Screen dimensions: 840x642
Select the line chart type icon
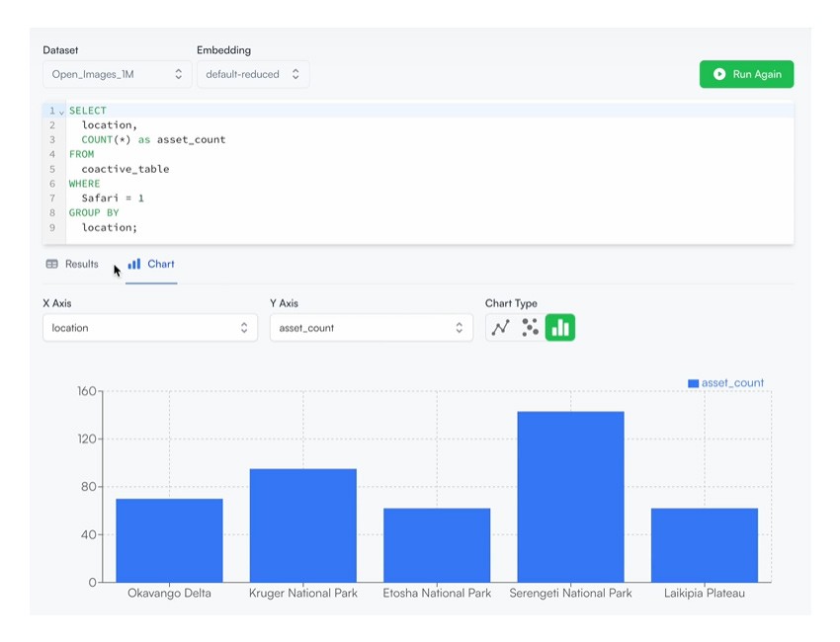tap(500, 328)
